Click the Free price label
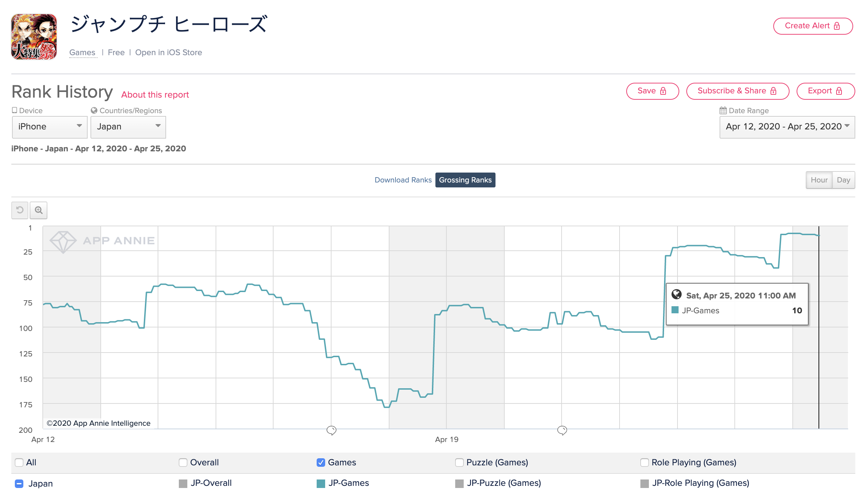The width and height of the screenshot is (868, 500). click(116, 53)
